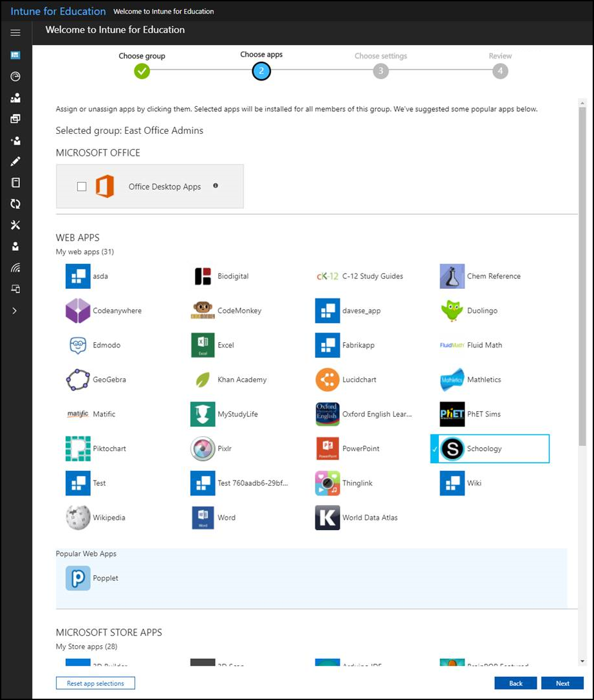
Task: Jump to Choose settings step 3
Action: click(x=380, y=71)
